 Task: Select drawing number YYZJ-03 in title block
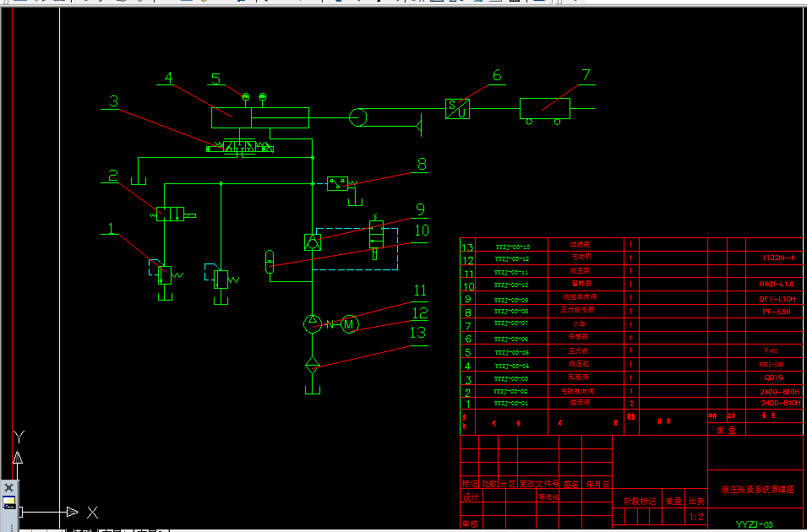coord(755,524)
